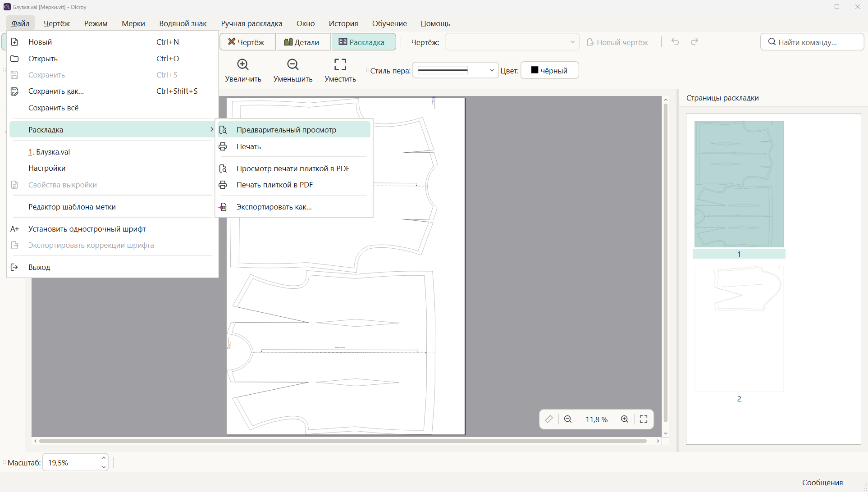The width and height of the screenshot is (868, 492).
Task: Click the Fit (Уместить) frame icon
Action: [340, 64]
